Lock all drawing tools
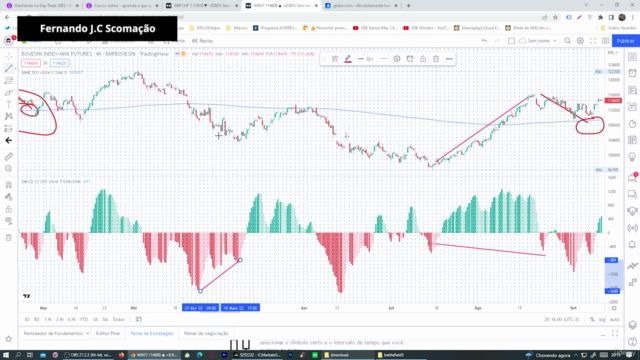The width and height of the screenshot is (640, 360). (x=9, y=209)
